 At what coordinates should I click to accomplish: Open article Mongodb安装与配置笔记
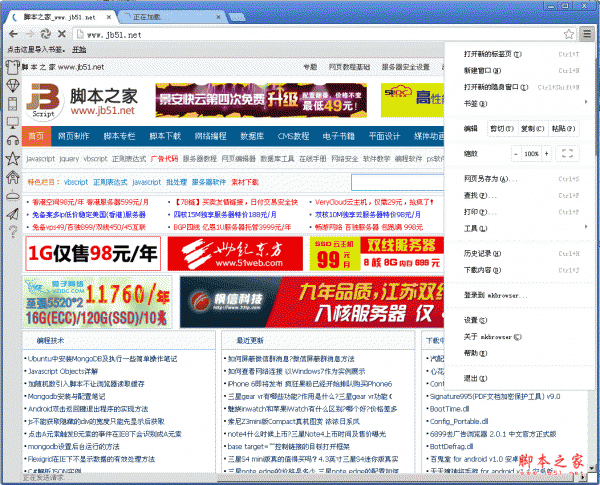click(x=67, y=396)
